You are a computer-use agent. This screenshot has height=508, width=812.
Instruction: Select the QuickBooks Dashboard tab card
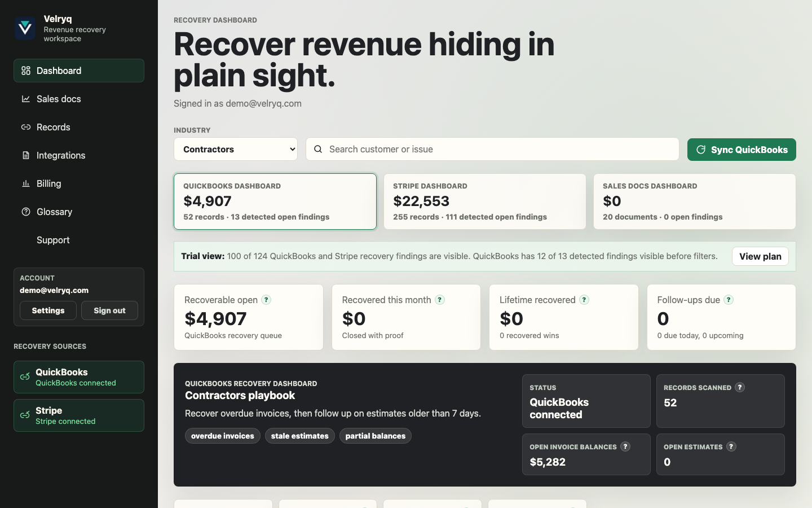(x=275, y=202)
